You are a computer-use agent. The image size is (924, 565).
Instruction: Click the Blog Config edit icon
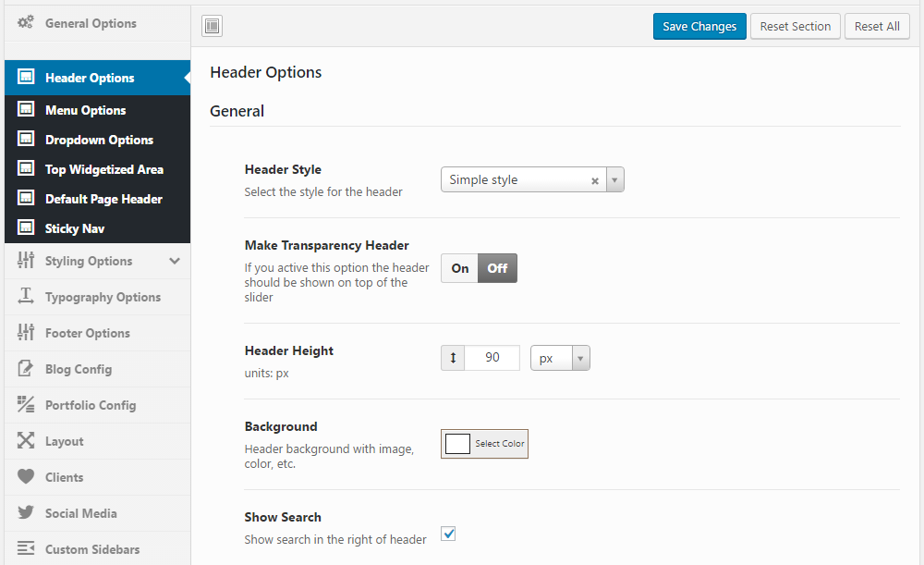click(26, 369)
